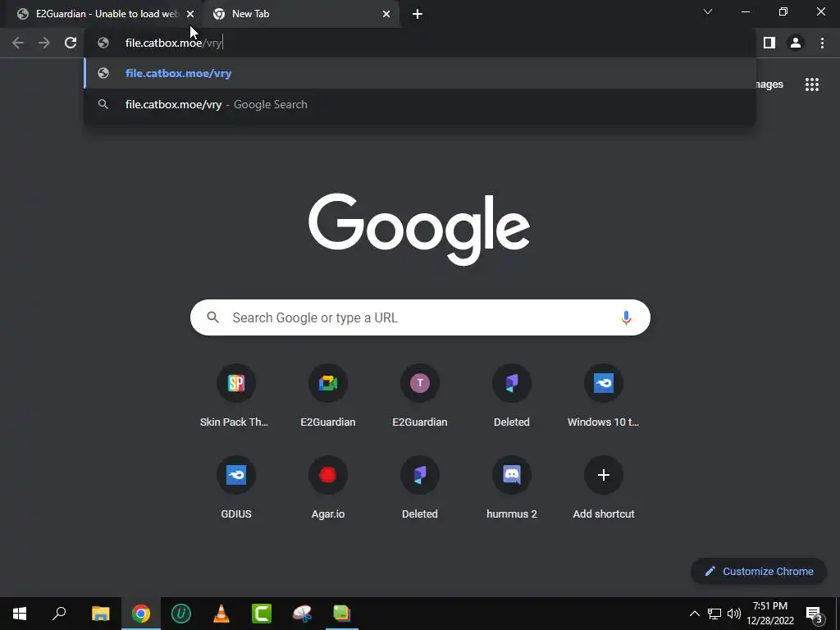Open the Skin Pack Th... shortcut
This screenshot has height=630, width=840.
235,396
